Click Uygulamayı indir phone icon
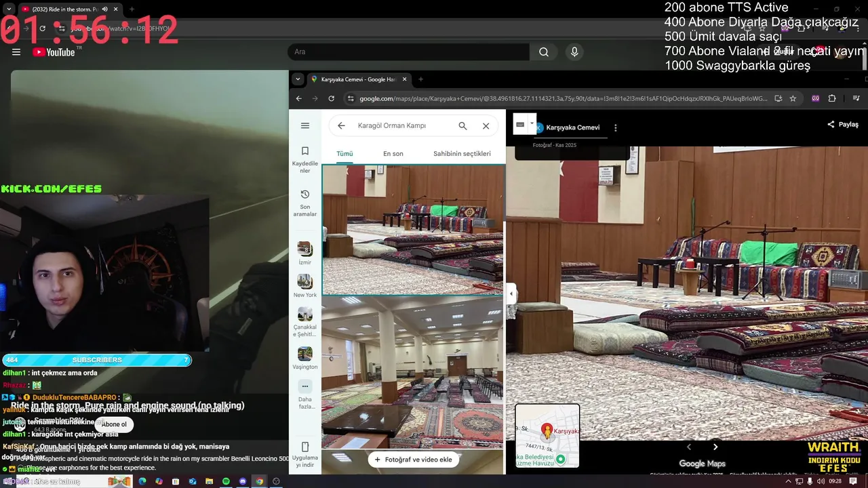 coord(305,447)
